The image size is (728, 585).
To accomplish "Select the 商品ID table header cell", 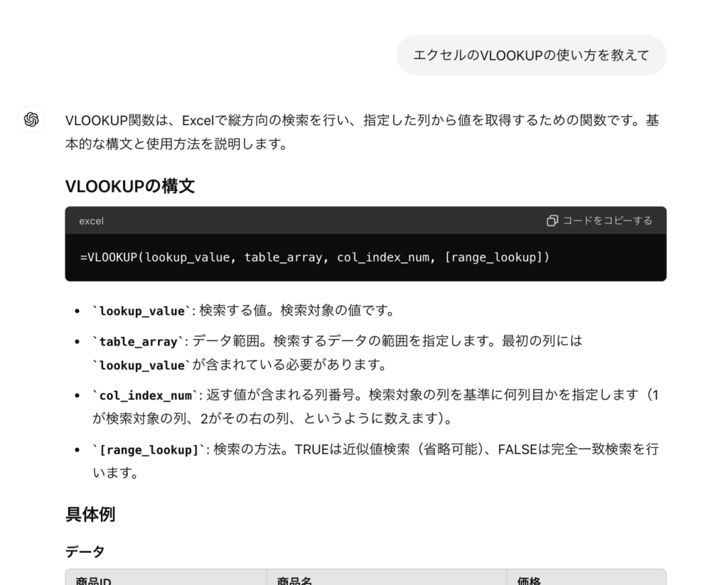I will pos(92,581).
